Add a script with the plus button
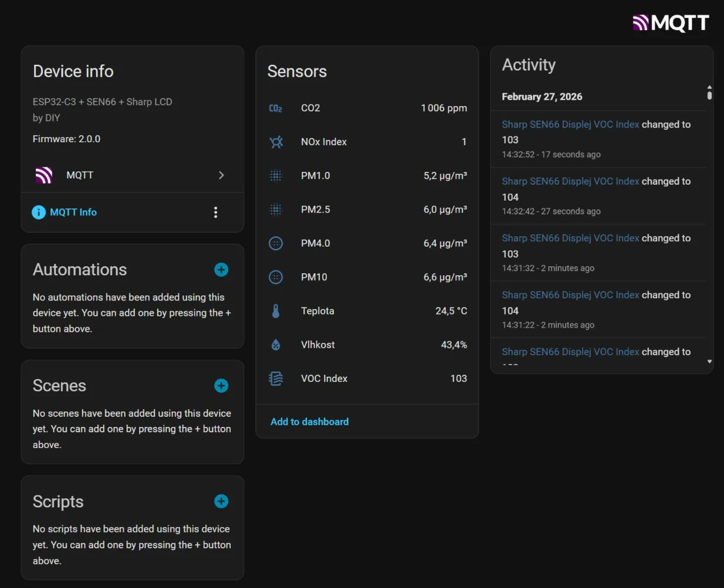 pos(221,501)
